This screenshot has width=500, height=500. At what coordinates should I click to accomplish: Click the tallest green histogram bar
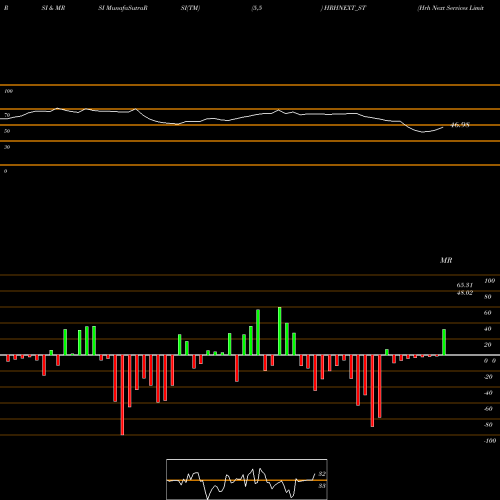(x=279, y=331)
